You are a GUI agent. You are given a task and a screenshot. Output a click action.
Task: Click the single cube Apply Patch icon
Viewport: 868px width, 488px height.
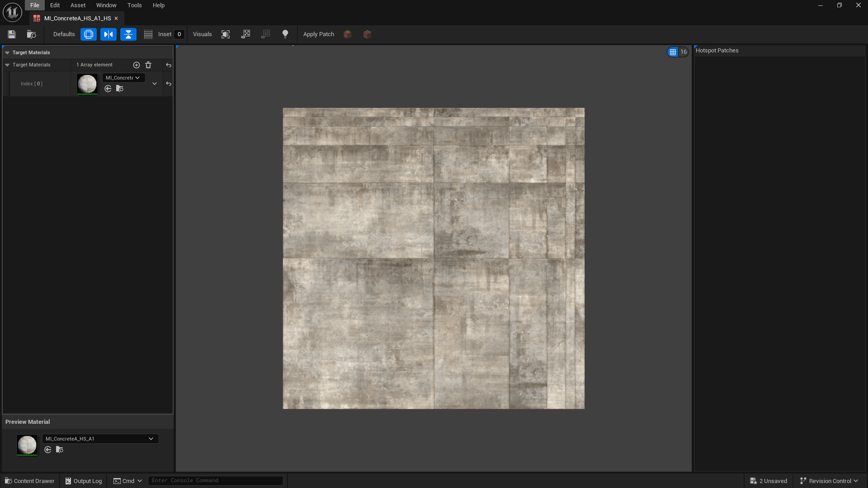(348, 34)
